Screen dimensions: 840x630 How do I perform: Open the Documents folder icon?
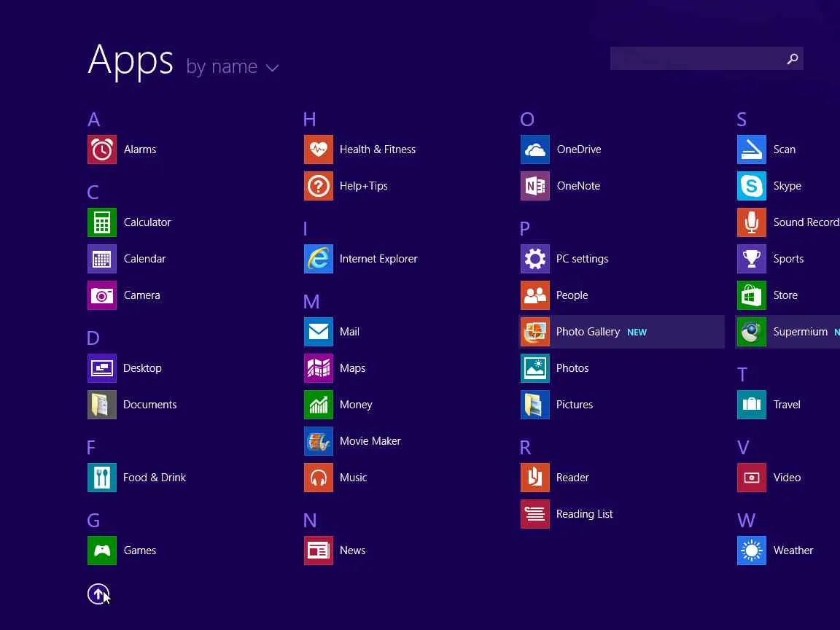pyautogui.click(x=102, y=405)
